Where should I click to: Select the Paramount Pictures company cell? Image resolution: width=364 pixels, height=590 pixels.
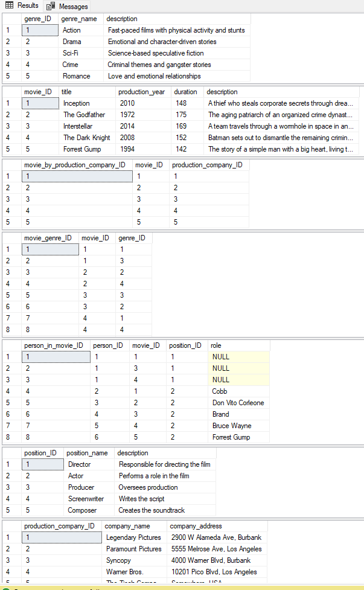(x=133, y=549)
